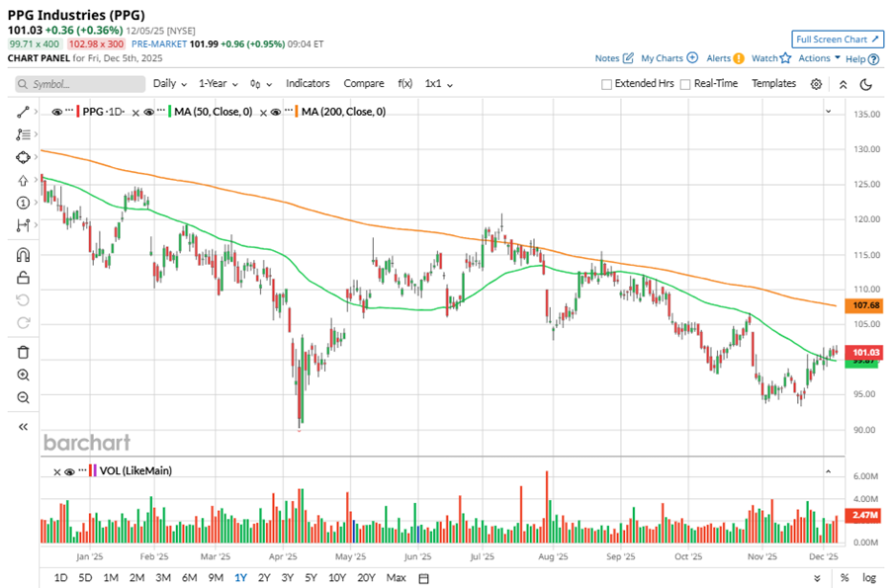Add PPG to Watchlist star
The height and width of the screenshot is (588, 892).
tap(770, 58)
